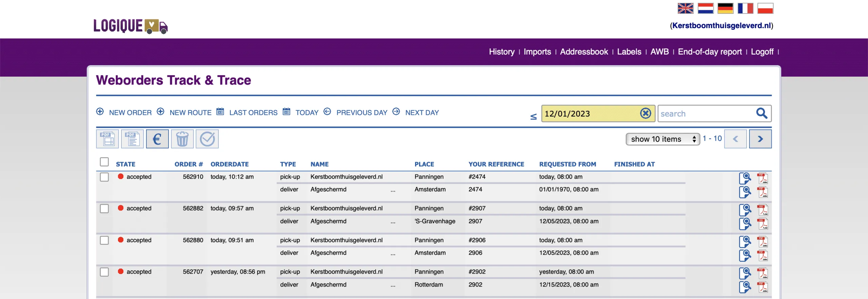The height and width of the screenshot is (299, 868).
Task: Click the Logique truck logo
Action: coord(131,26)
